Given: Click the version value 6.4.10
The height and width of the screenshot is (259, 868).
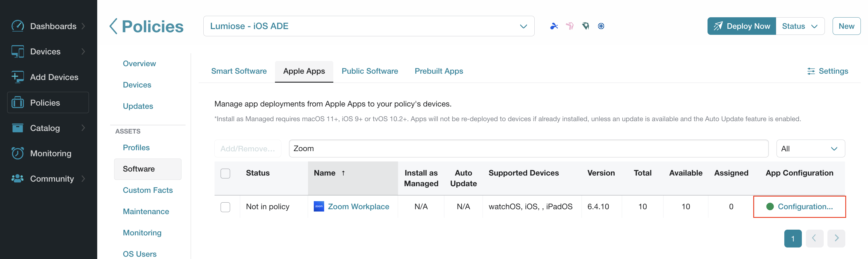Looking at the screenshot, I should pos(598,206).
